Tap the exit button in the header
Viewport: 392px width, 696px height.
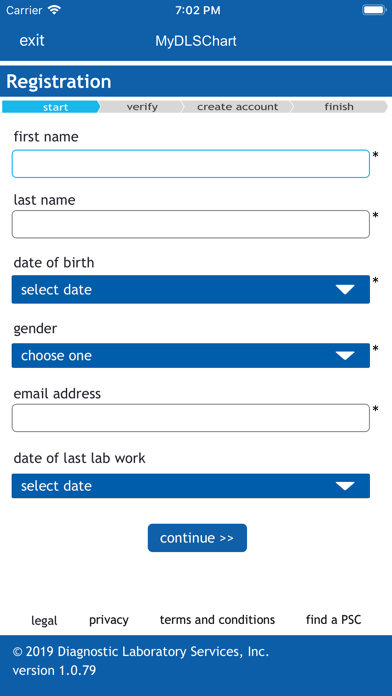pyautogui.click(x=32, y=41)
